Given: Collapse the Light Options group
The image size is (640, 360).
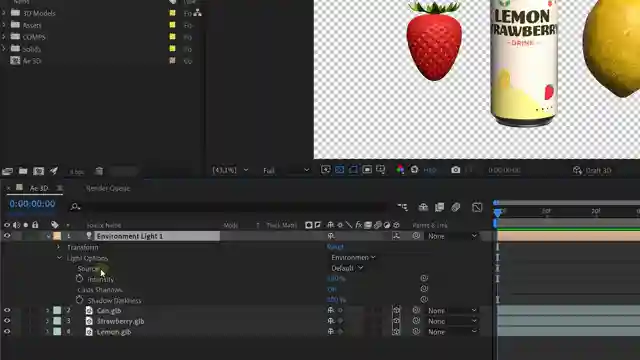Looking at the screenshot, I should (59, 258).
